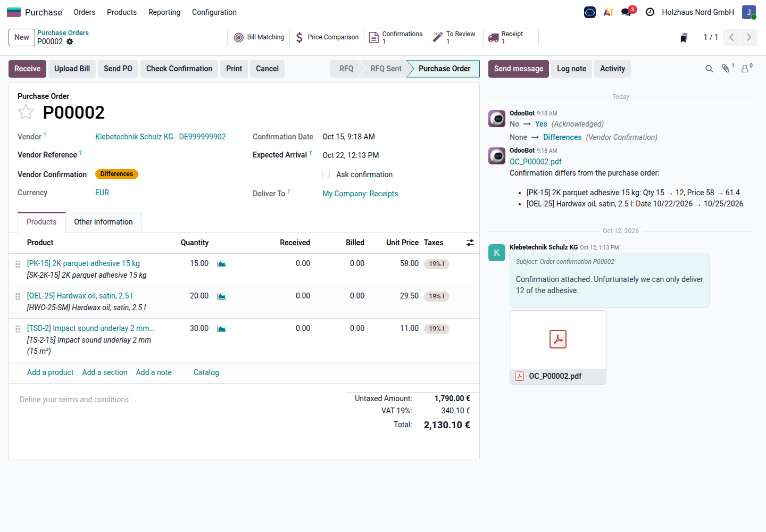The height and width of the screenshot is (532, 766).
Task: Search messages in the chatter
Action: 709,69
